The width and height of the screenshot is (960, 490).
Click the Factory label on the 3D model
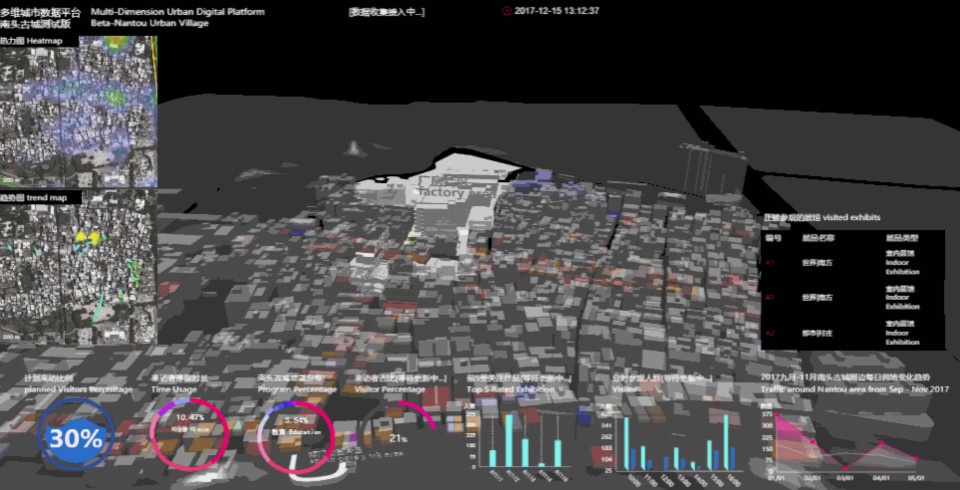coord(441,189)
